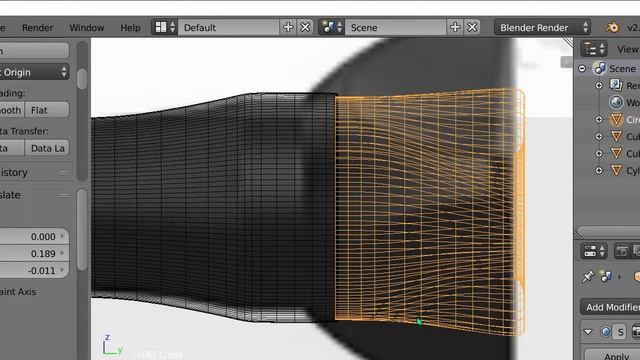Expand the RenderLayers outliner row
The height and width of the screenshot is (360, 640).
pos(599,85)
